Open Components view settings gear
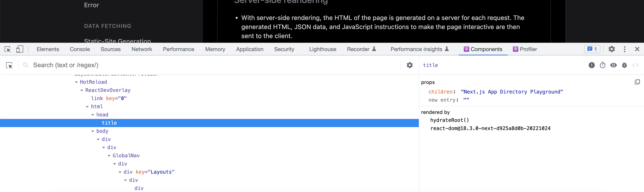Viewport: 644px width, 192px height. (x=409, y=65)
